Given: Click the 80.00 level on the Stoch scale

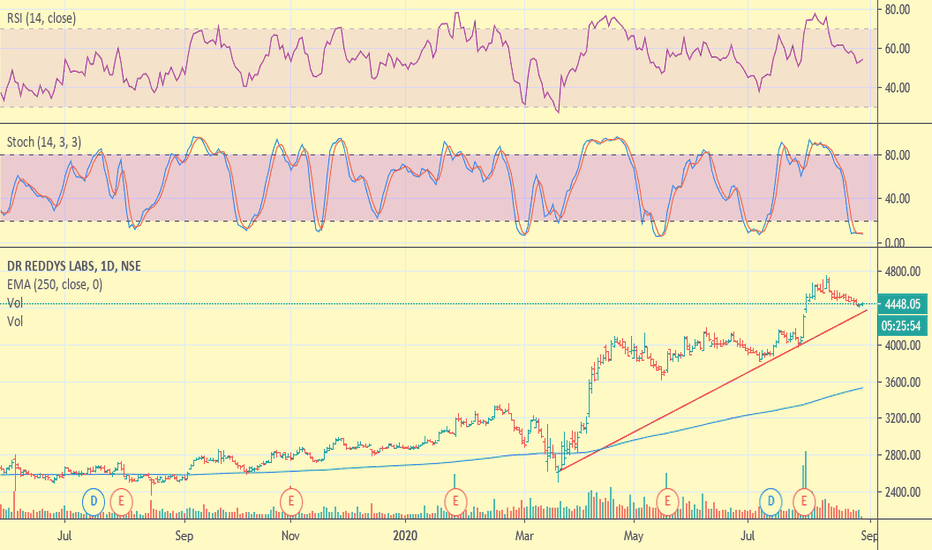Looking at the screenshot, I should (x=898, y=155).
